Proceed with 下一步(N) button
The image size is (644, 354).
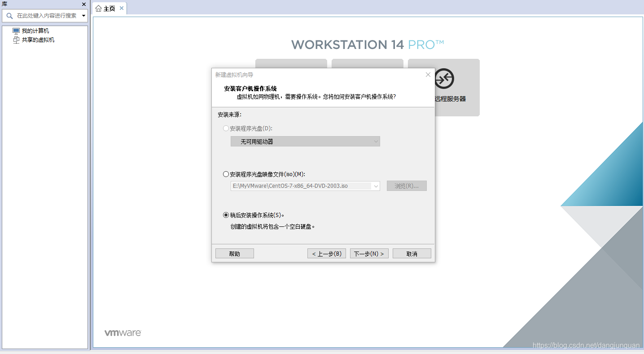pyautogui.click(x=369, y=254)
